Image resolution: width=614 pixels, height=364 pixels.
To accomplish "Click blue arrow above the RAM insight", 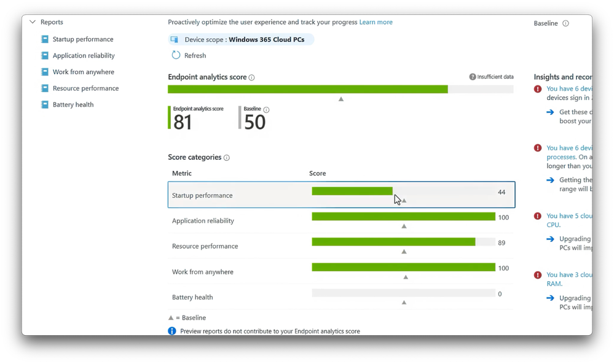I will click(550, 239).
